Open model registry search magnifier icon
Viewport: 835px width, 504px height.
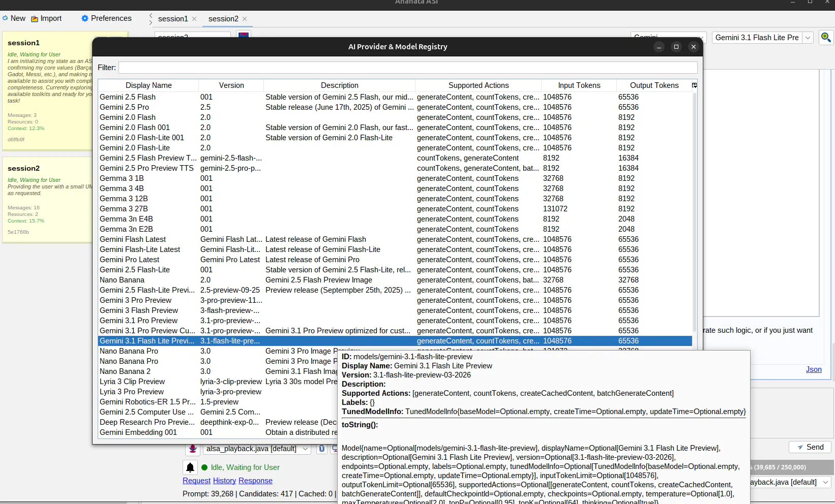[826, 38]
